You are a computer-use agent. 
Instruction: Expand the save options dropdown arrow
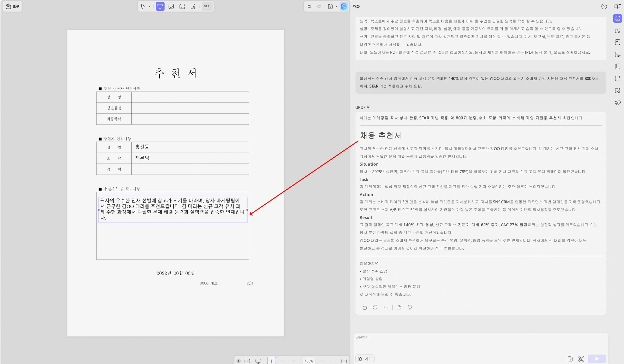point(337,6)
